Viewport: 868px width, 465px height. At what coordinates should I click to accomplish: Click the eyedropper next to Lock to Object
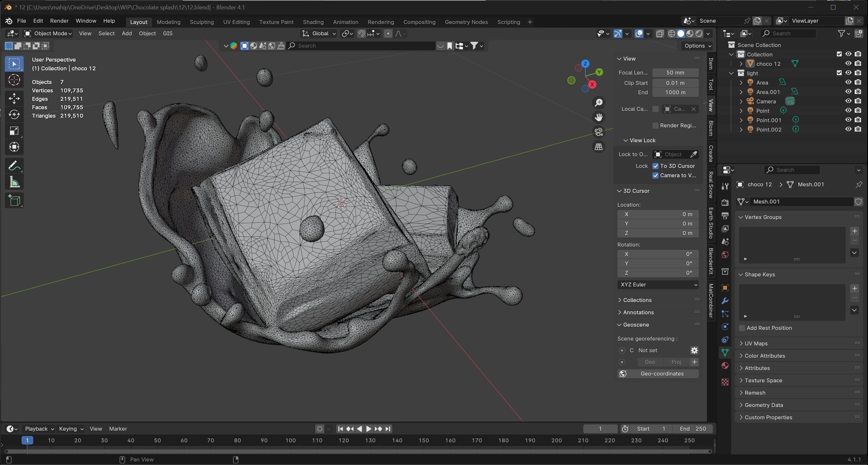[x=693, y=154]
